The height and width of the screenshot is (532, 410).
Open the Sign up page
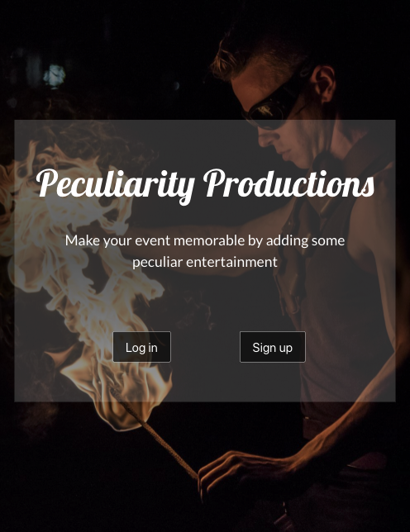click(273, 347)
